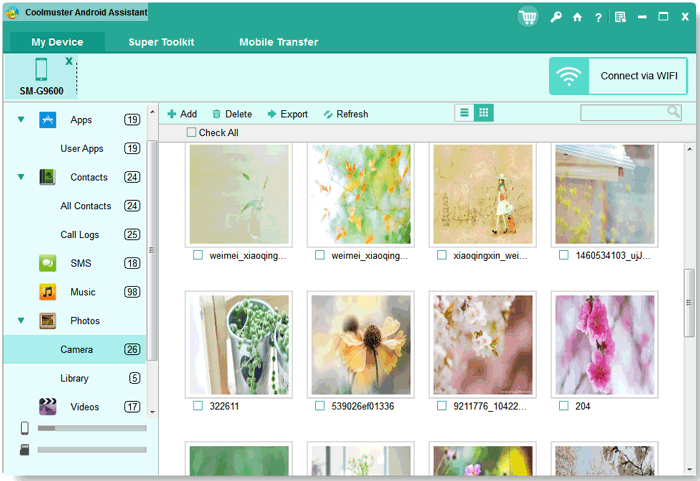Open the SMS message bubble icon

[47, 263]
